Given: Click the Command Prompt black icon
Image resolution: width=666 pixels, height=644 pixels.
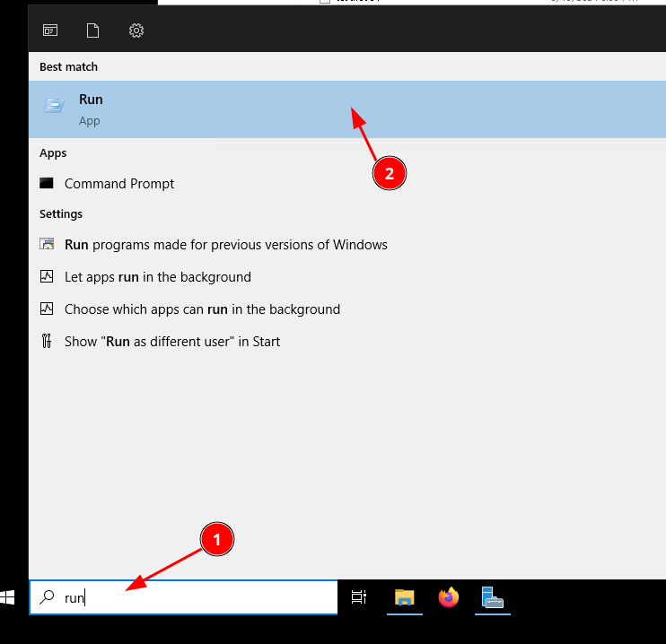Looking at the screenshot, I should click(48, 183).
